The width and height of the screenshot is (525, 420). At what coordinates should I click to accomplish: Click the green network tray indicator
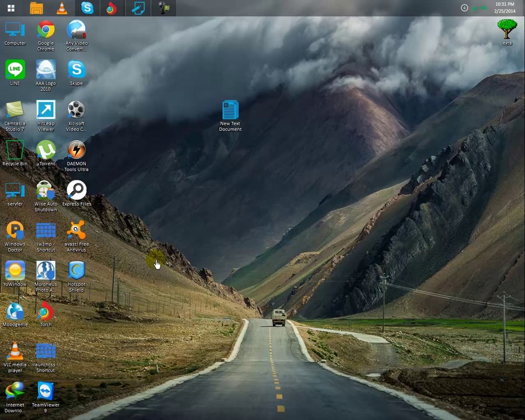475,8
